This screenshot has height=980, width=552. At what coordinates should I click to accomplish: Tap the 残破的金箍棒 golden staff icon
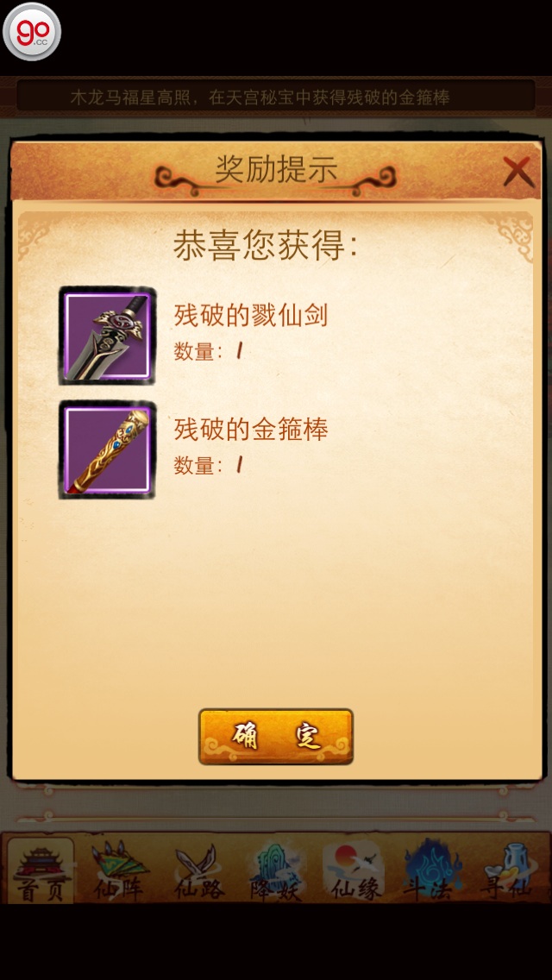pos(107,449)
